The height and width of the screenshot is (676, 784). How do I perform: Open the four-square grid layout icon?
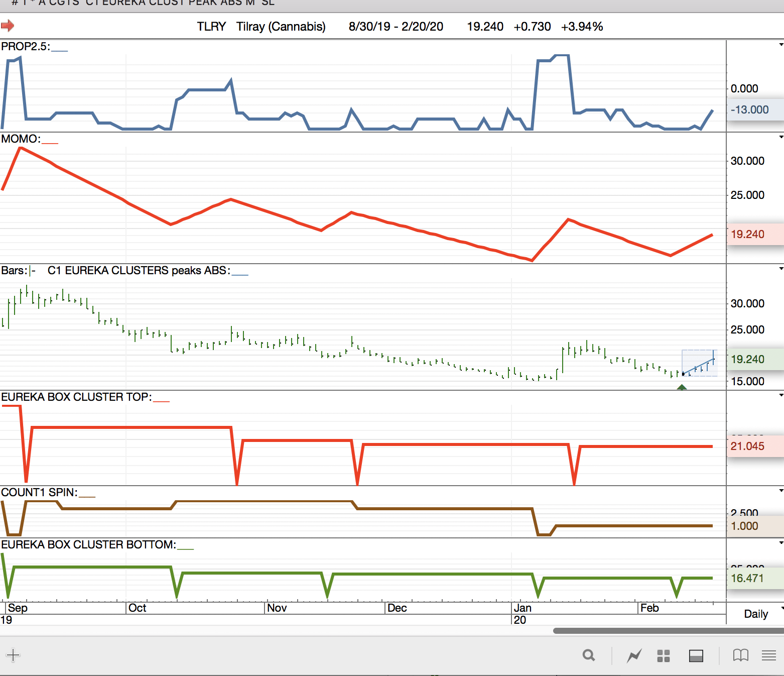[x=664, y=656]
